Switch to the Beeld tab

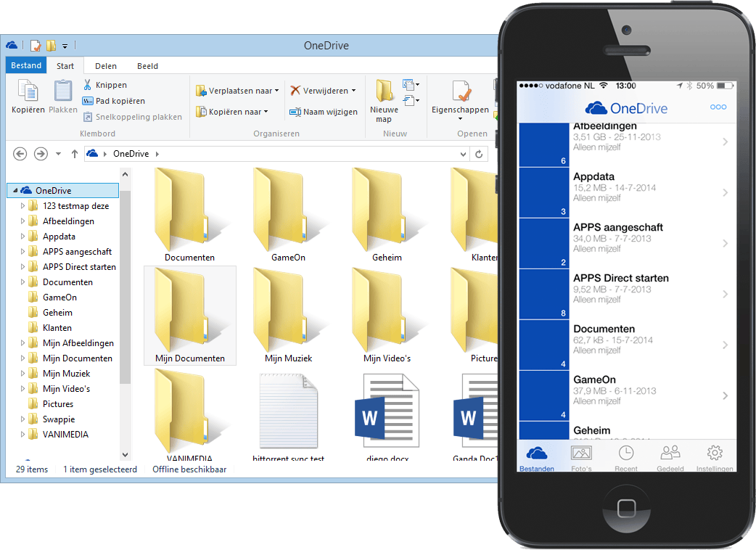(x=147, y=66)
